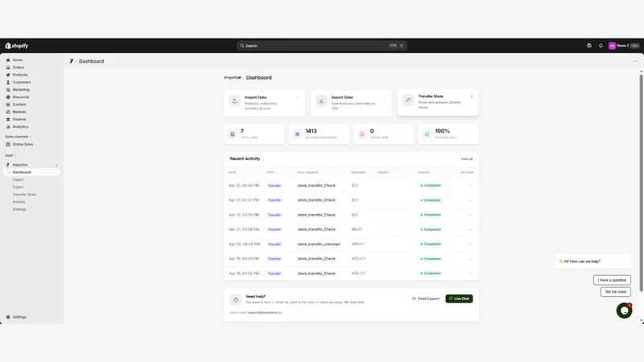Click the Need help clock icon

click(x=235, y=299)
